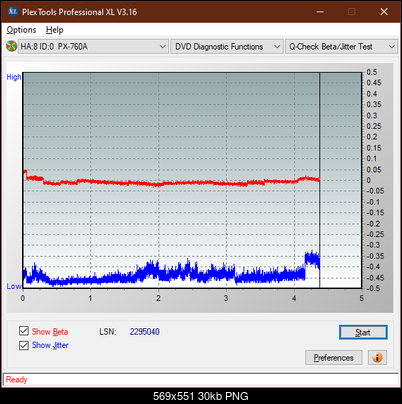Click the Start button
Viewport: 402px width, 404px height.
[363, 332]
